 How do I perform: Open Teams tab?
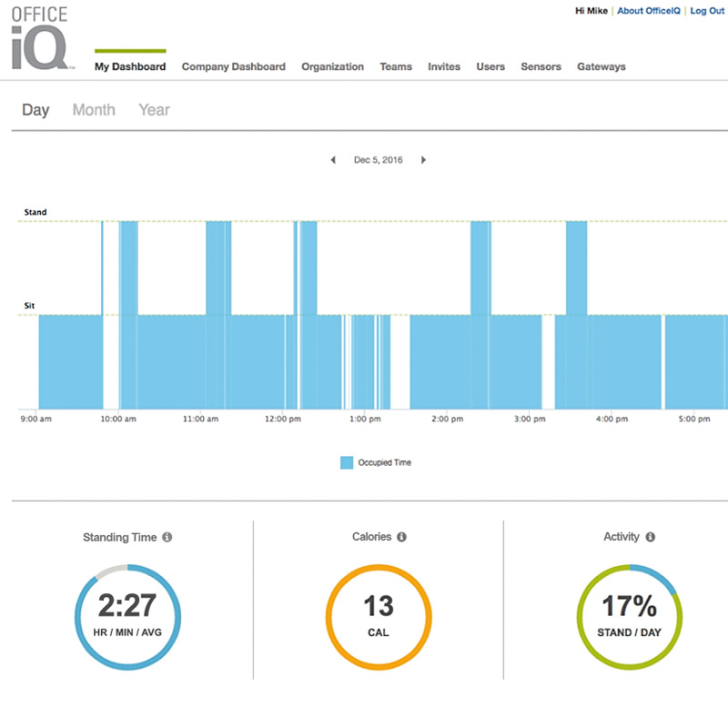(x=396, y=66)
